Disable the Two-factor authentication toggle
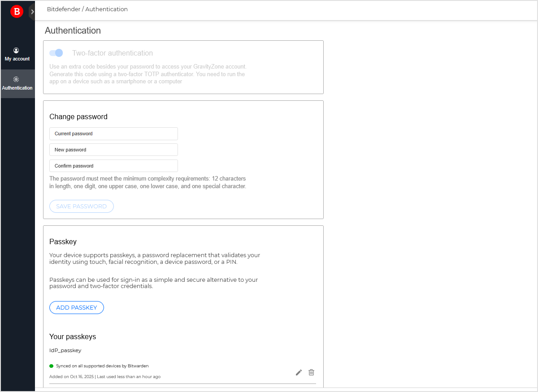538x392 pixels. [56, 52]
